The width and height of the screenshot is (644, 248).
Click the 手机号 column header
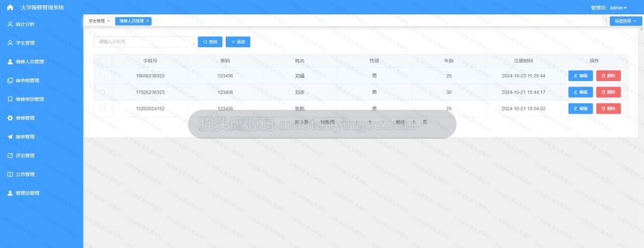pyautogui.click(x=150, y=61)
